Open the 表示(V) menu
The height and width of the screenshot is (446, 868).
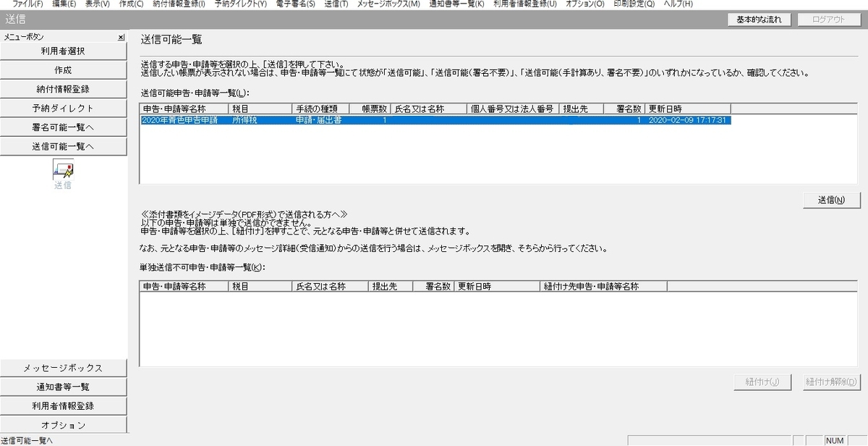tap(98, 4)
